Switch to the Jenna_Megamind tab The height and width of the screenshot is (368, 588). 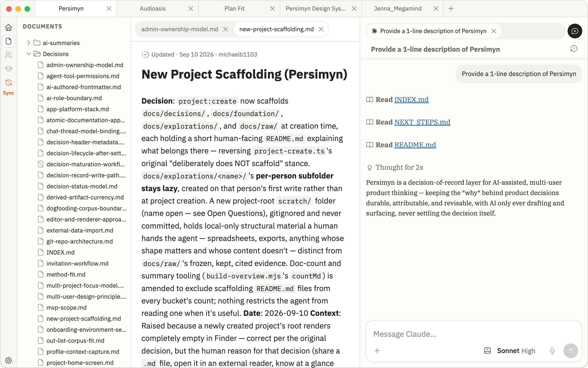tap(398, 8)
